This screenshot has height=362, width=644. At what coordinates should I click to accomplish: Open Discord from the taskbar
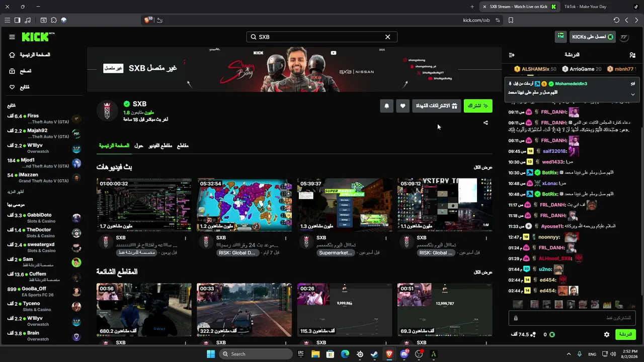click(x=405, y=354)
